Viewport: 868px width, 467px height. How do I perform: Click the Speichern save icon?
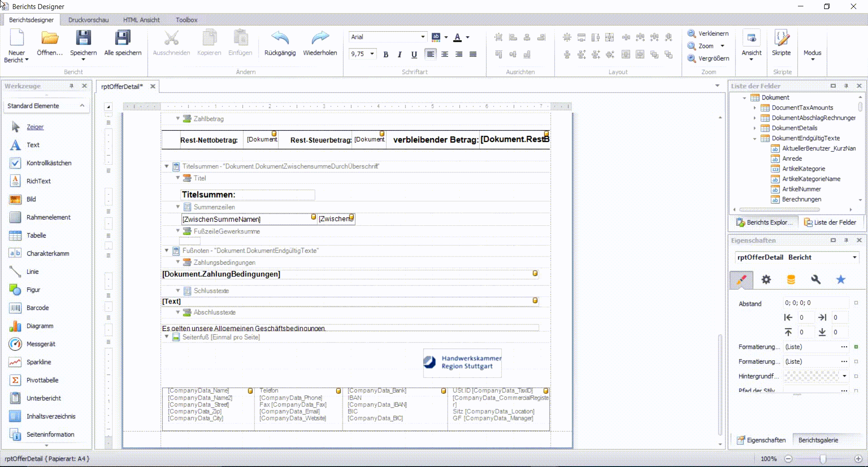(x=83, y=38)
